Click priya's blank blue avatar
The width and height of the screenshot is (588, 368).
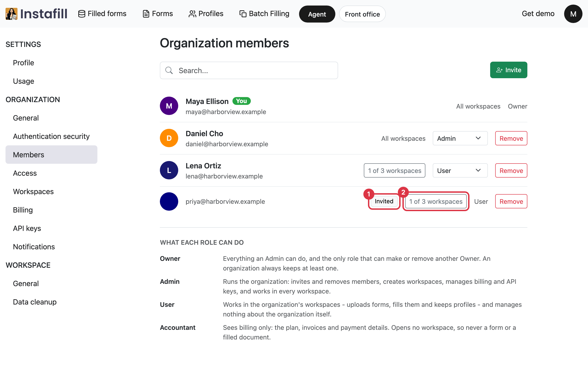(x=169, y=201)
